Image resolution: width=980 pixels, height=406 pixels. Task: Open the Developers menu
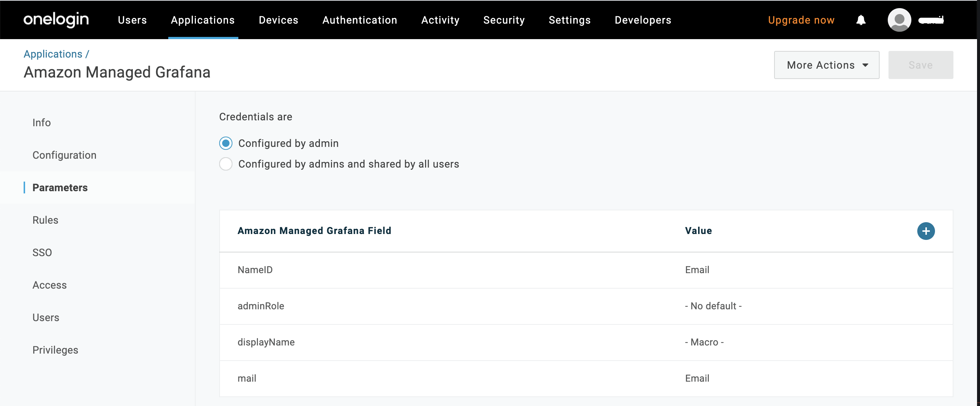642,20
